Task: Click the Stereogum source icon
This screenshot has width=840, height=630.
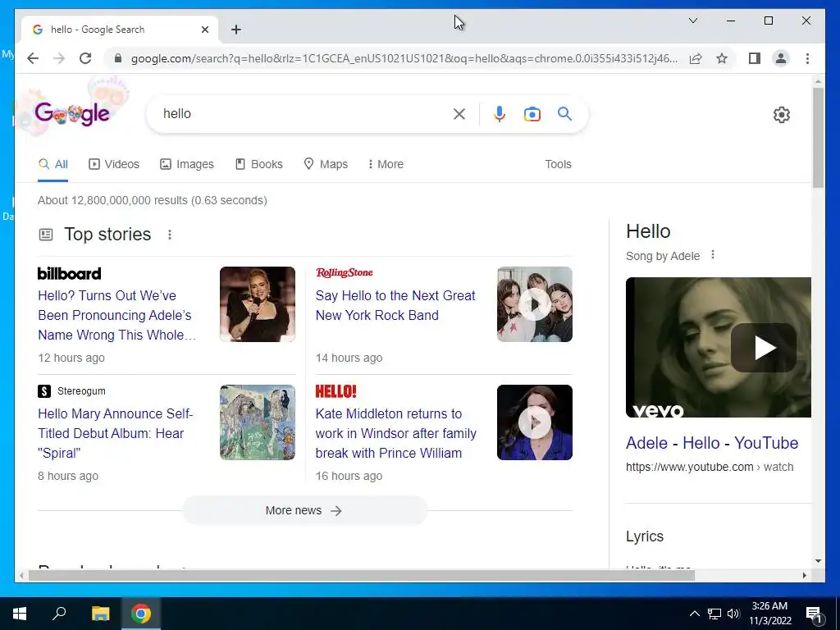Action: [x=44, y=391]
